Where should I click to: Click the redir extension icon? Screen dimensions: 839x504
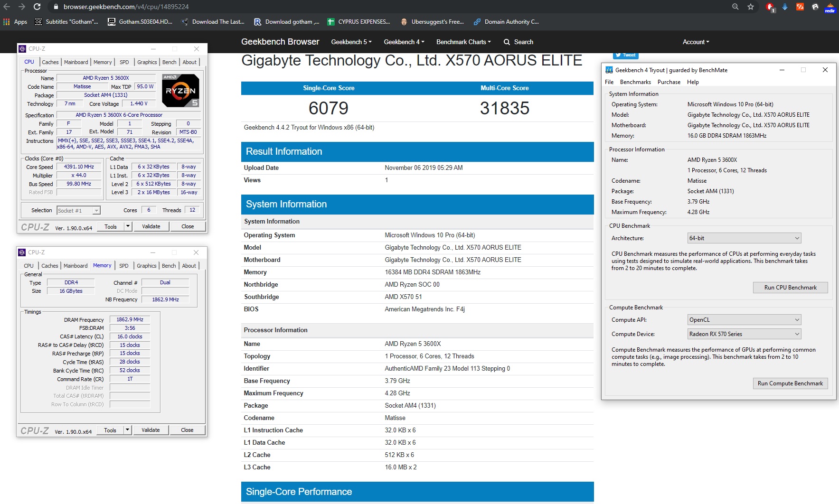pyautogui.click(x=830, y=8)
